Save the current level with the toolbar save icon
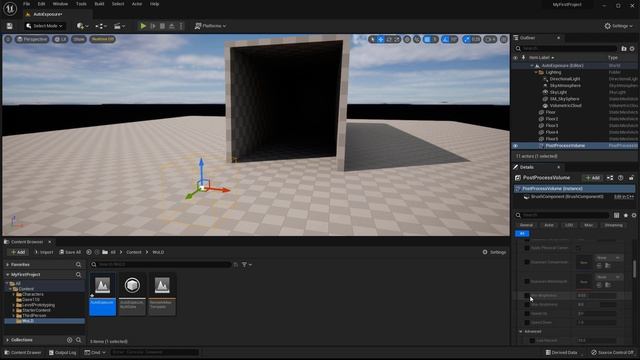Screen dimensions: 640x360 coord(9,26)
